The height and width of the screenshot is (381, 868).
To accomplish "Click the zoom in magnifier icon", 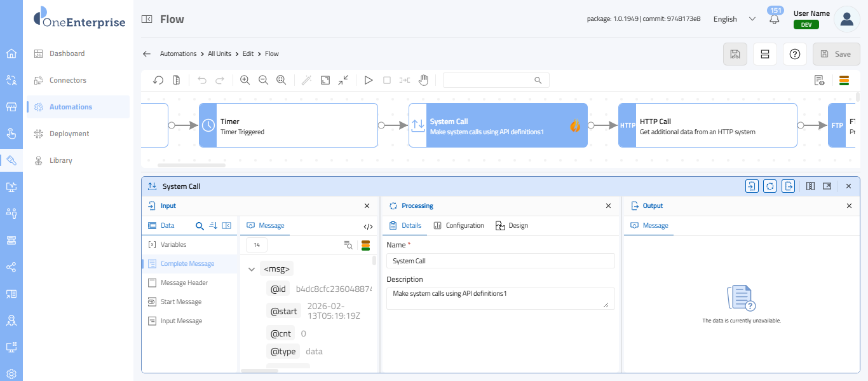I will [245, 80].
